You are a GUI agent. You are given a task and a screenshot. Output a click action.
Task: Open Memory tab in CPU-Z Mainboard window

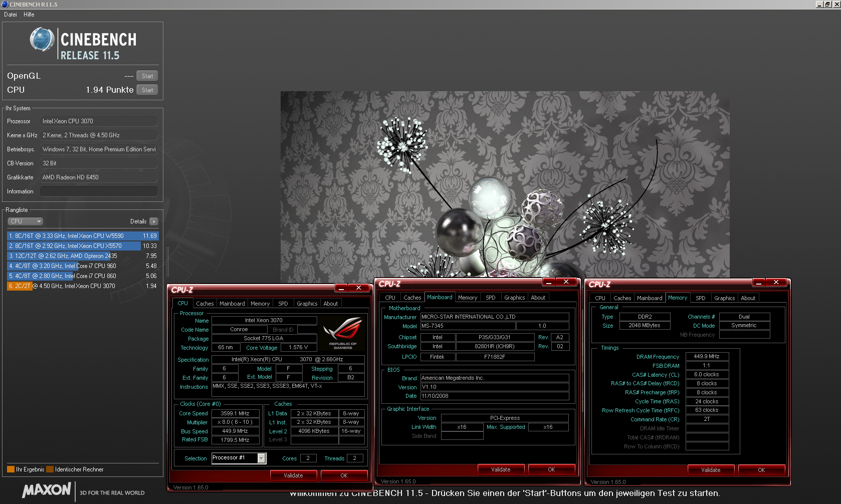pyautogui.click(x=468, y=298)
